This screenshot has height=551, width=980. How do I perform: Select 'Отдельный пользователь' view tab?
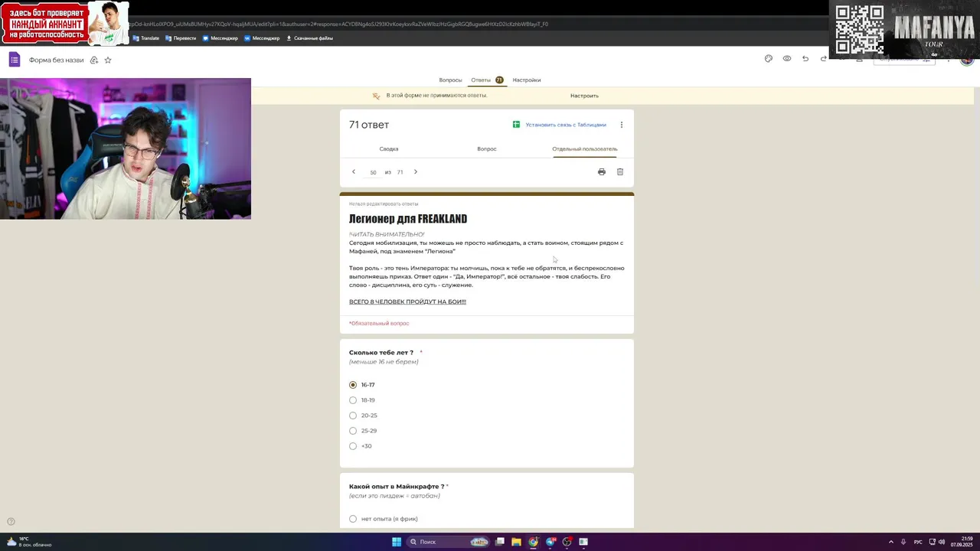click(x=585, y=149)
